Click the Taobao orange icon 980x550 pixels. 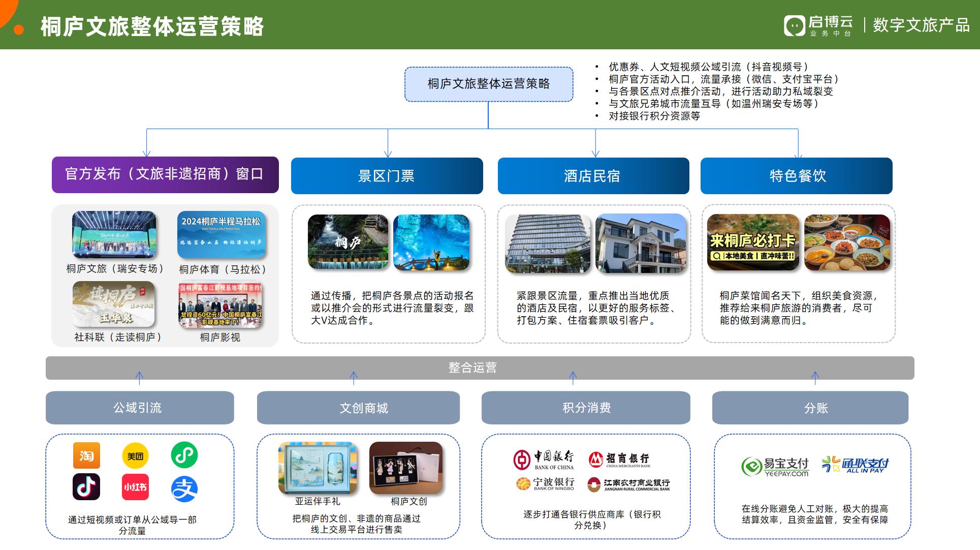pos(86,455)
